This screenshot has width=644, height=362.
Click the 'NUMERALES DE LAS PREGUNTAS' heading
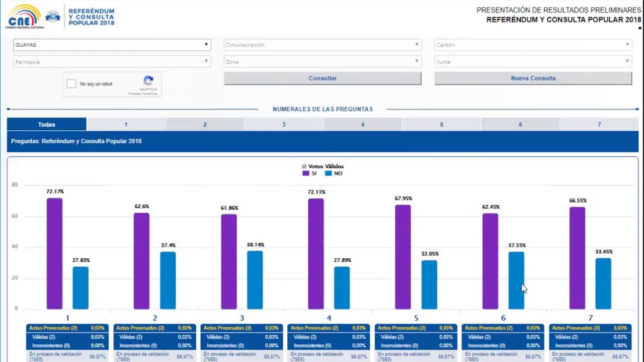pos(323,109)
